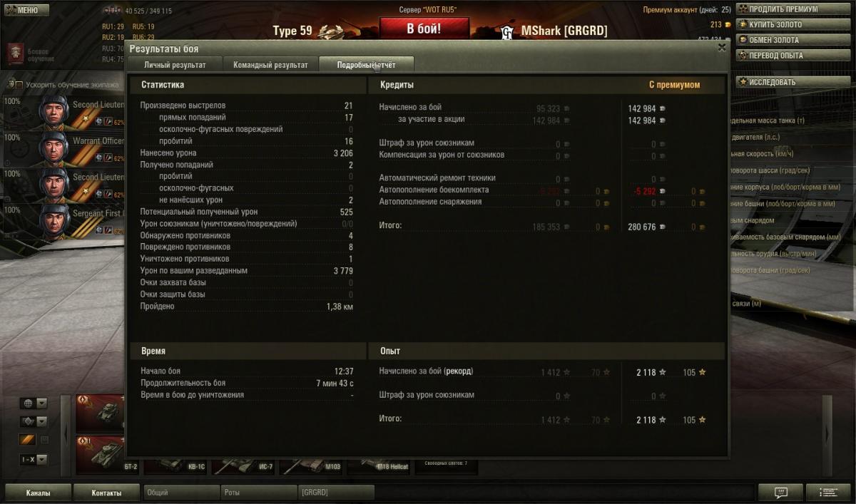
Task: Open the list icon button at bottom right
Action: (828, 493)
